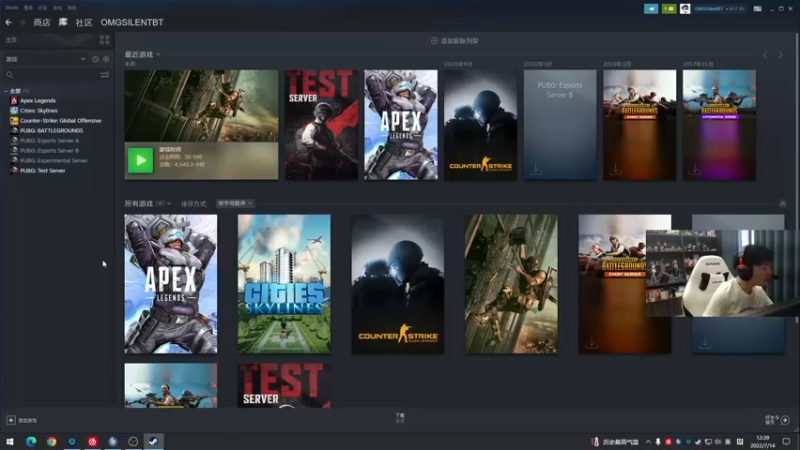800x450 pixels.
Task: Expand the 最近游戏 shelf dropdown
Action: 158,54
